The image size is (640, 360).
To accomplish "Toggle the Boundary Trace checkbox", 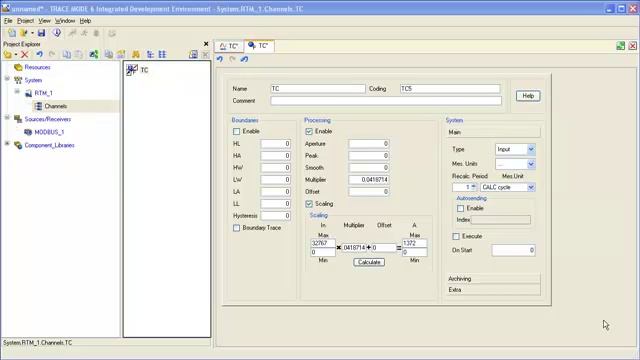I will 236,228.
